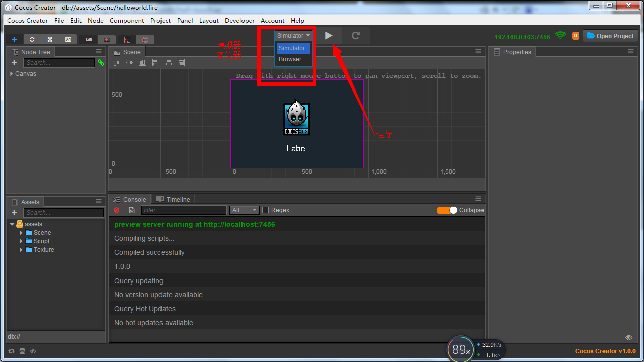Enable the Regex filter checkbox
644x362 pixels.
pyautogui.click(x=266, y=210)
